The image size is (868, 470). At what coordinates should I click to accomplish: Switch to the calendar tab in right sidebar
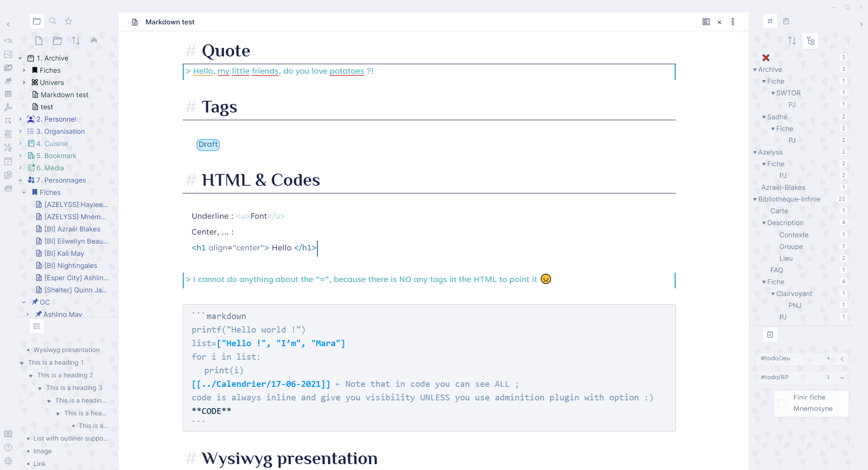point(786,21)
